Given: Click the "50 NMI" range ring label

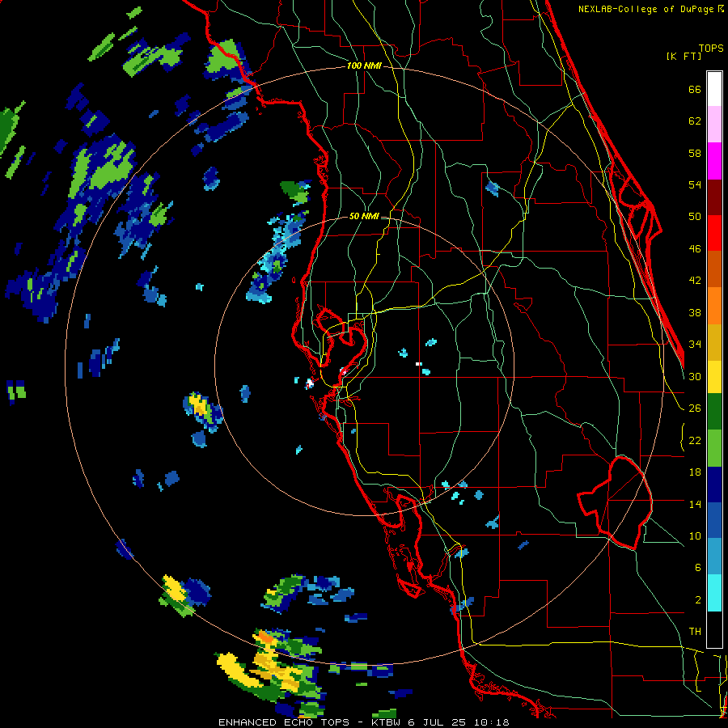Looking at the screenshot, I should click(364, 216).
